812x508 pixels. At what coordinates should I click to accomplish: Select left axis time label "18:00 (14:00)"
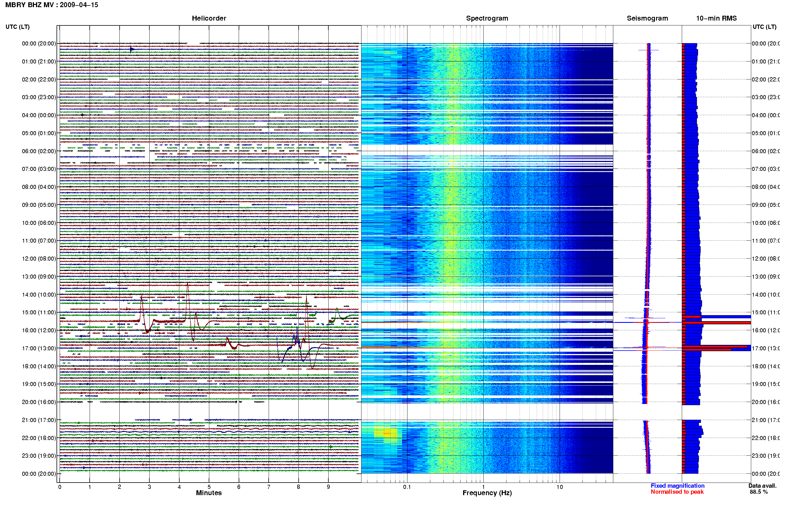pyautogui.click(x=39, y=366)
